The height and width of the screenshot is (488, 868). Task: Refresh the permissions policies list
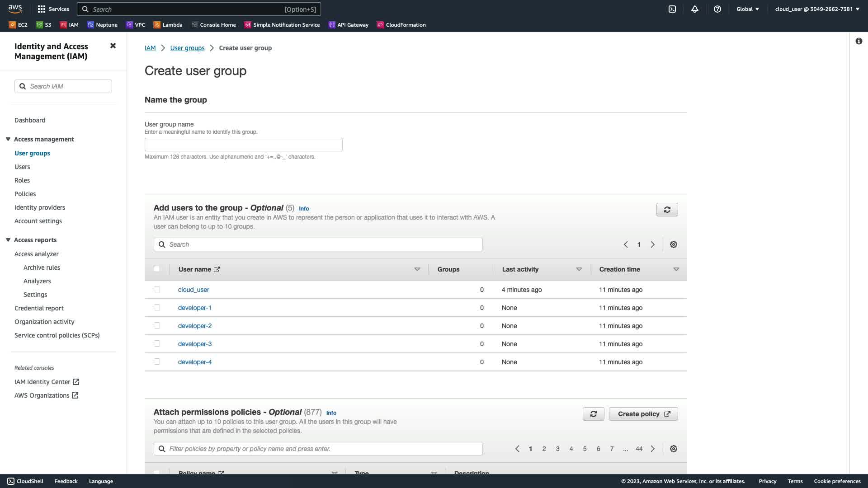coord(593,414)
